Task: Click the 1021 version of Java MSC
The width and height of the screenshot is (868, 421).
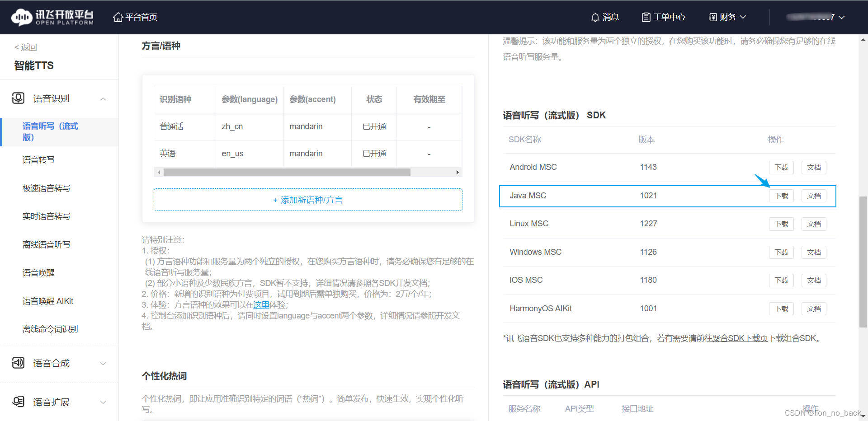Action: pos(648,196)
